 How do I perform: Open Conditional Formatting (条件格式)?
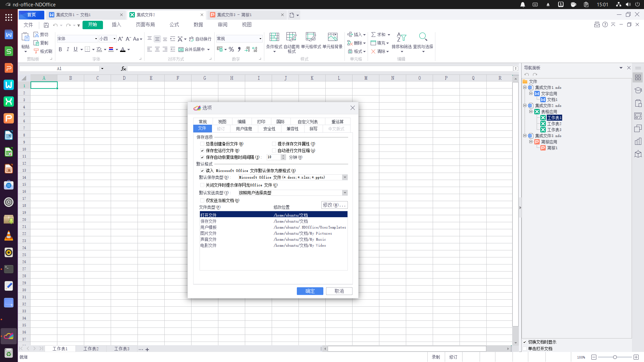point(274,42)
